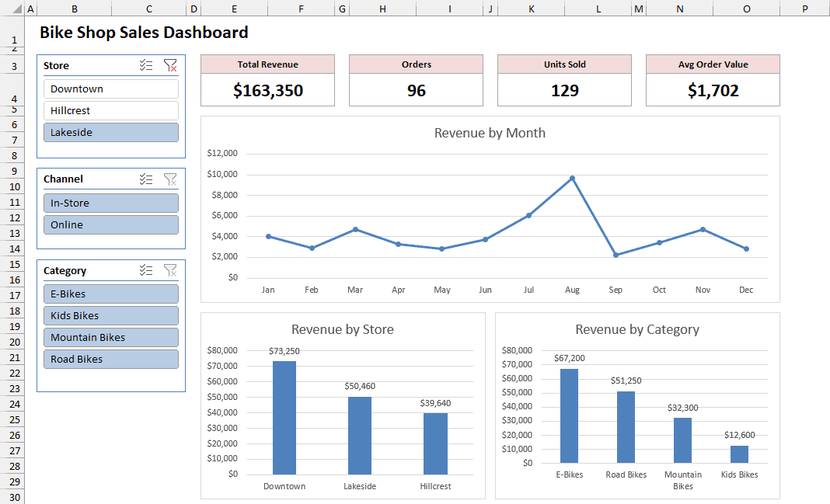Clear filter icon on Category slicer
Image resolution: width=830 pixels, height=504 pixels.
[x=170, y=270]
